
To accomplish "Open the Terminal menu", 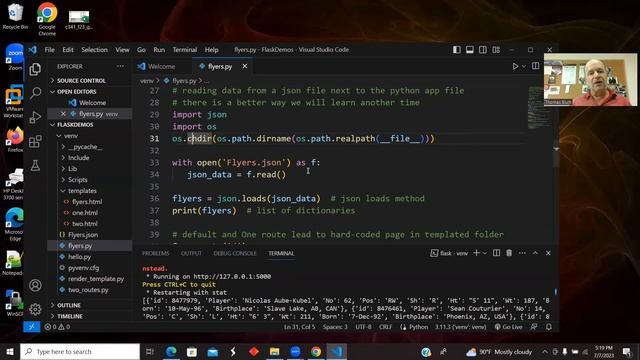I will [x=184, y=50].
